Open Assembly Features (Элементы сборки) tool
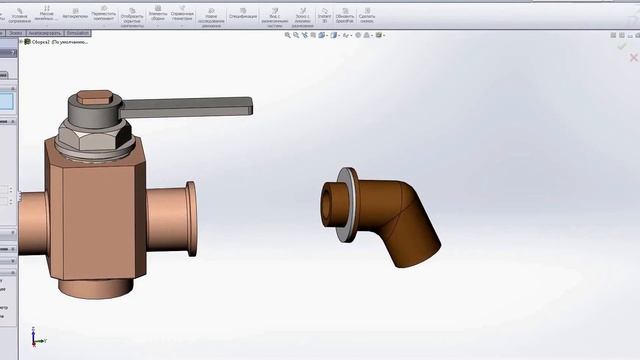 click(x=158, y=13)
